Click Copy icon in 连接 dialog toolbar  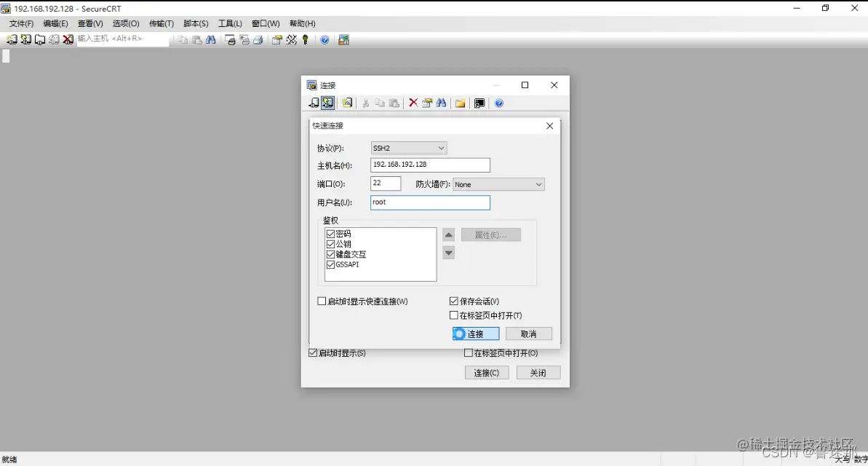[380, 103]
